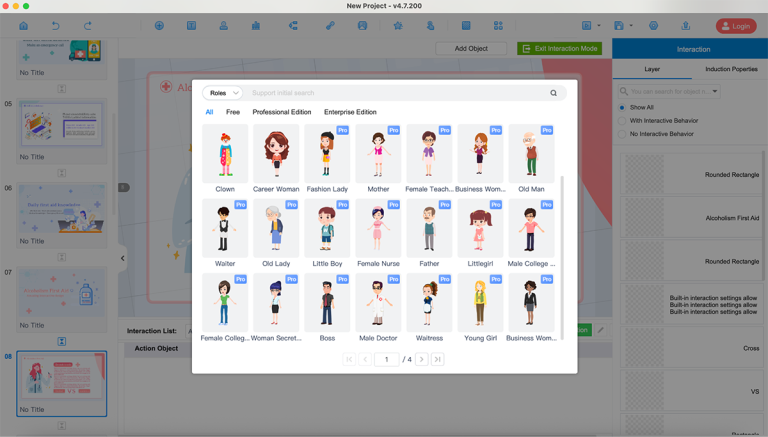The image size is (768, 437).
Task: Click the Add Object button
Action: (471, 49)
